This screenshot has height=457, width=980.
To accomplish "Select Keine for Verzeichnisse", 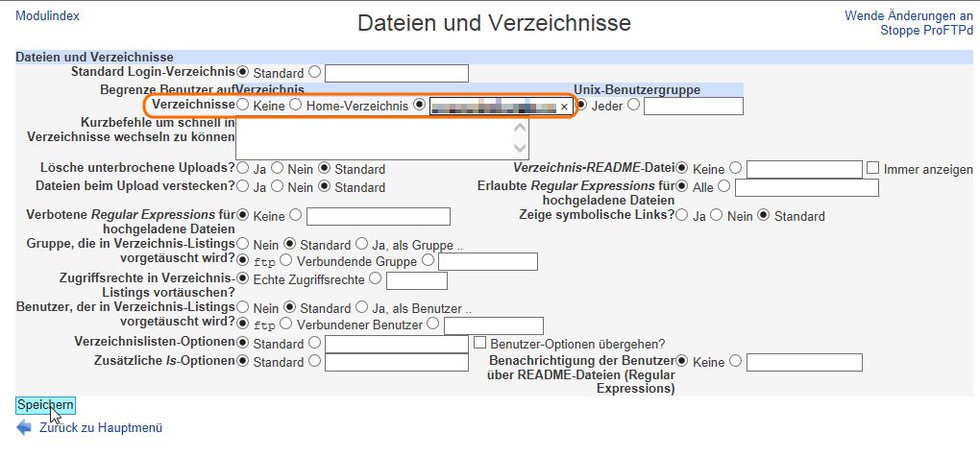I will coord(243,105).
